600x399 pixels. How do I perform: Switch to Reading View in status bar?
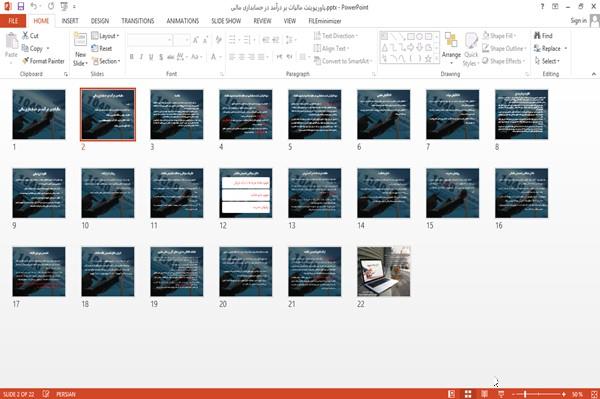pos(484,394)
